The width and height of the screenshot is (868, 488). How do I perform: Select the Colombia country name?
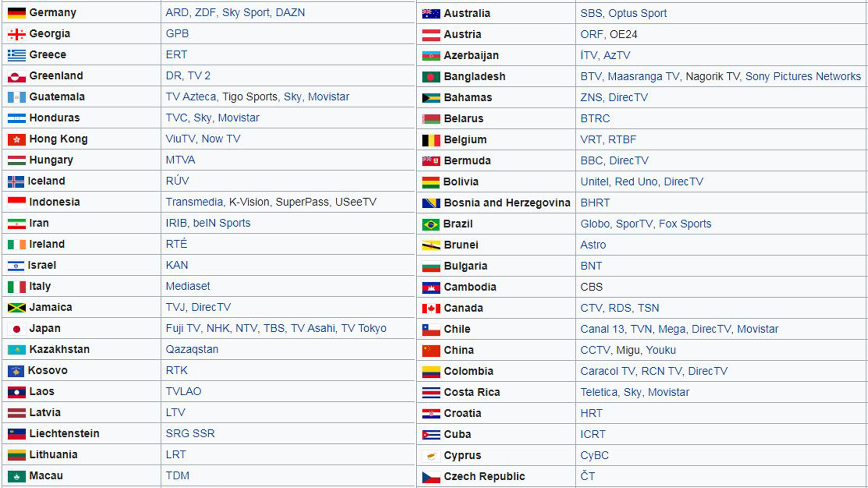(x=468, y=371)
